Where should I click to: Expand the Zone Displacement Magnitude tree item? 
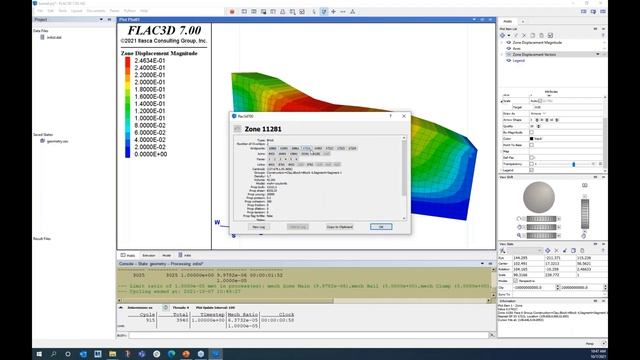(x=502, y=42)
